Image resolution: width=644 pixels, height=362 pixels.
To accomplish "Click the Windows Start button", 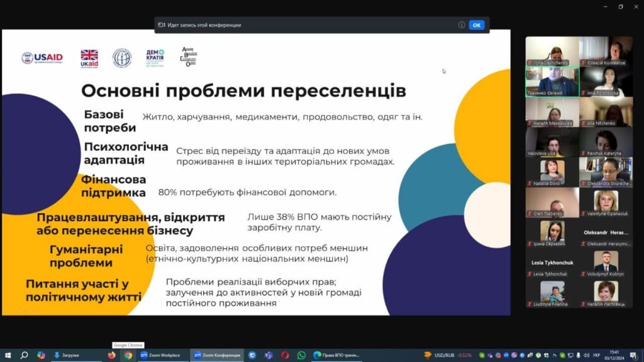I will [x=7, y=355].
